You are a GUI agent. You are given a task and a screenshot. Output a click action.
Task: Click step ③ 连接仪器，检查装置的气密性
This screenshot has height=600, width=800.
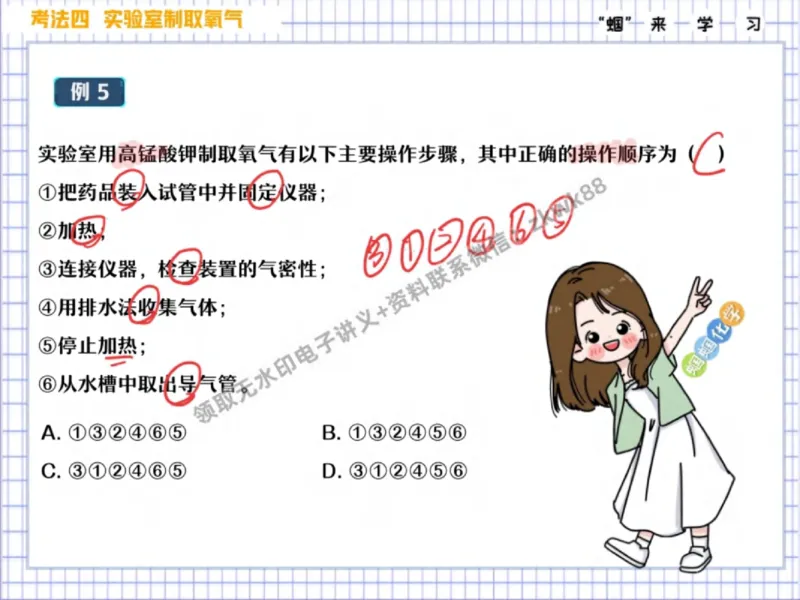coord(182,269)
